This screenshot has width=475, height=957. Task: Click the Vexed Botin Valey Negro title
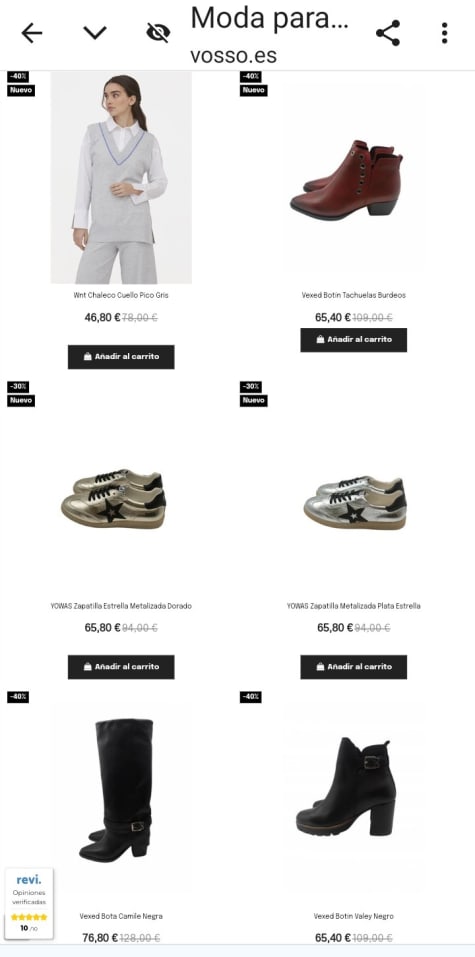354,916
